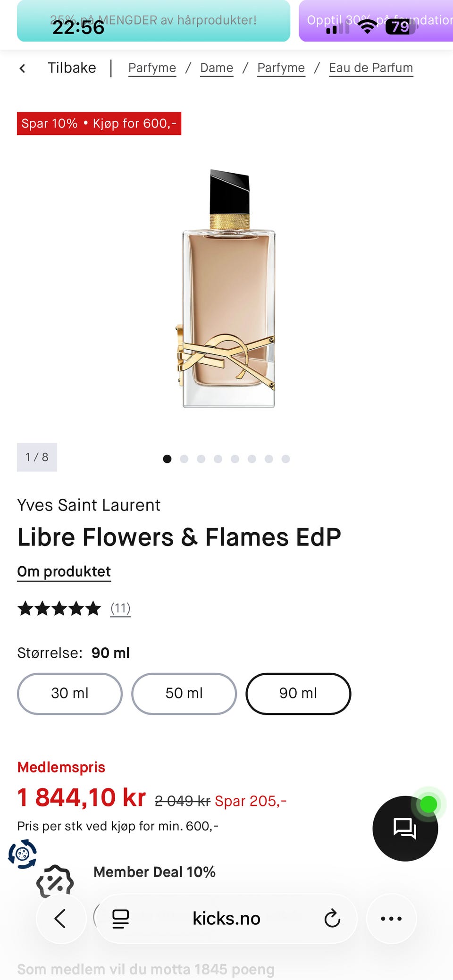Image resolution: width=453 pixels, height=980 pixels.
Task: Tap the Member Deal discount badge icon
Action: click(55, 880)
